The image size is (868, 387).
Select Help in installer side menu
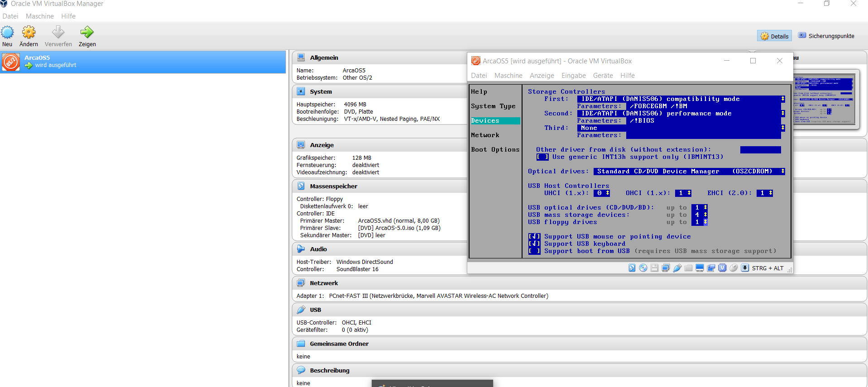(x=479, y=92)
